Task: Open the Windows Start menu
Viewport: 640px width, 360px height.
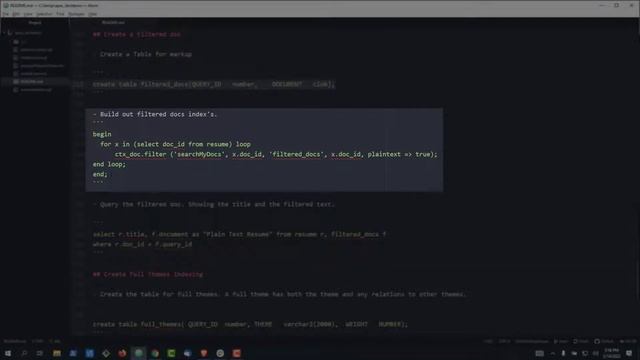Action: coord(8,353)
